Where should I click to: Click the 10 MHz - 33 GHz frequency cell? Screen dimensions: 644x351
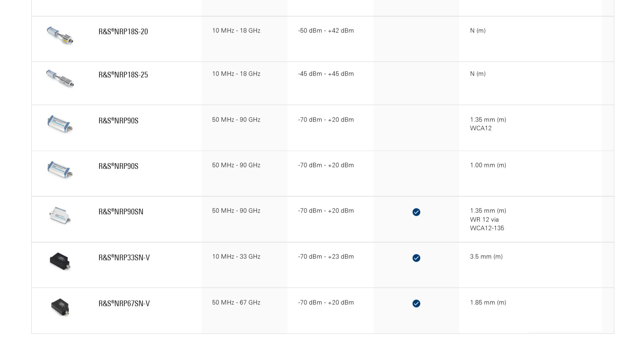pyautogui.click(x=236, y=257)
